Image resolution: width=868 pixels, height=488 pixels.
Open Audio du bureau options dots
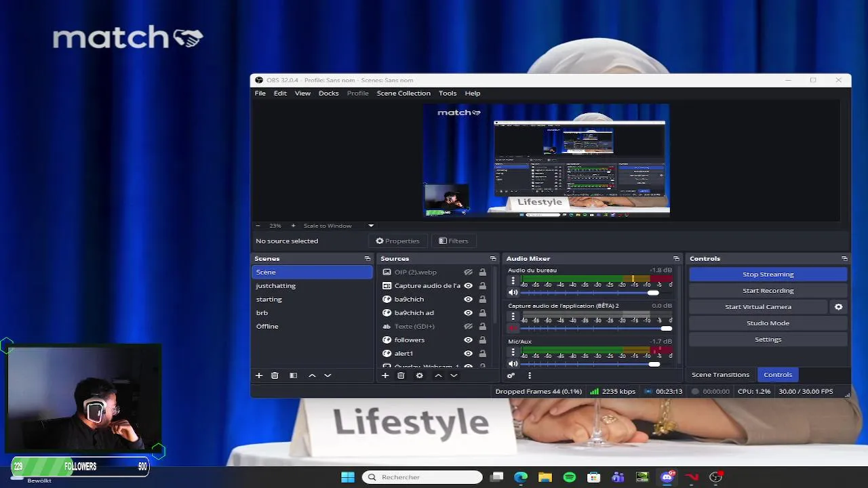pos(513,281)
